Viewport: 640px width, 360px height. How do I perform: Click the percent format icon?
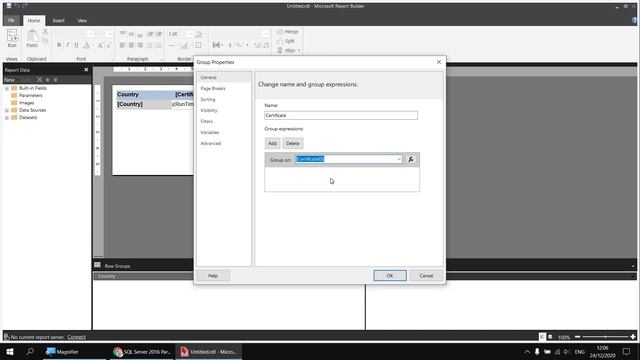click(238, 45)
